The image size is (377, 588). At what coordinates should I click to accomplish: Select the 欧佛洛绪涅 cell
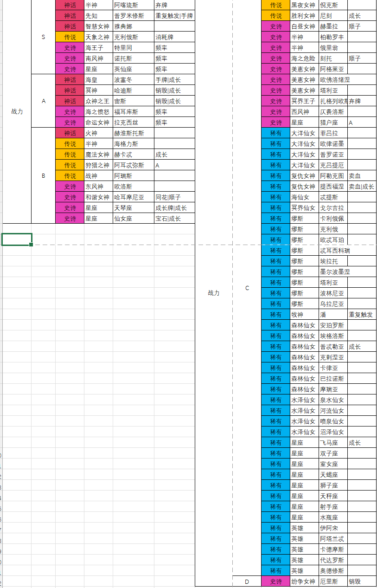tap(333, 80)
